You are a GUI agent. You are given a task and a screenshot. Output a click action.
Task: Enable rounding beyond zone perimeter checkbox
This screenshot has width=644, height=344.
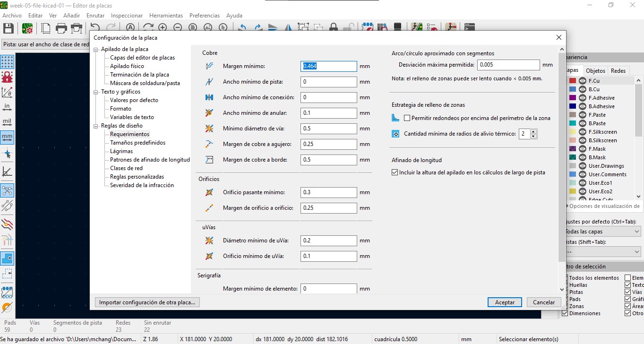click(x=407, y=118)
